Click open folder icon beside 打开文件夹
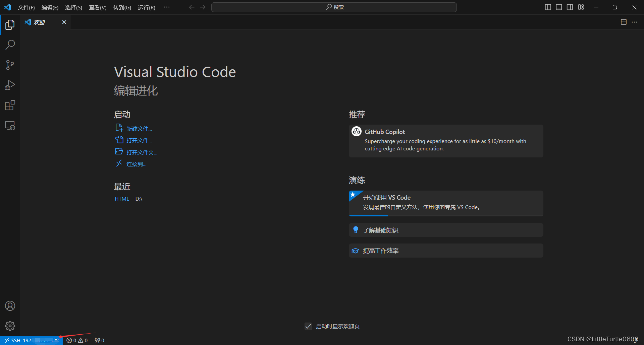Image resolution: width=644 pixels, height=345 pixels. click(119, 151)
